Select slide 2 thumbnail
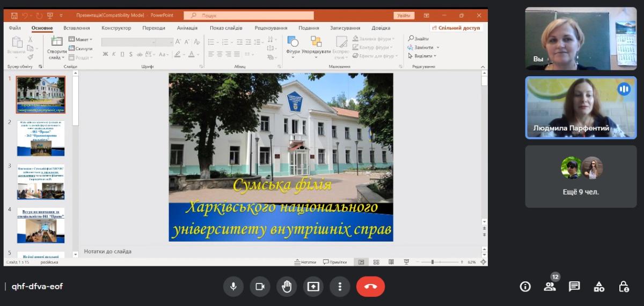The image size is (644, 306). click(41, 139)
